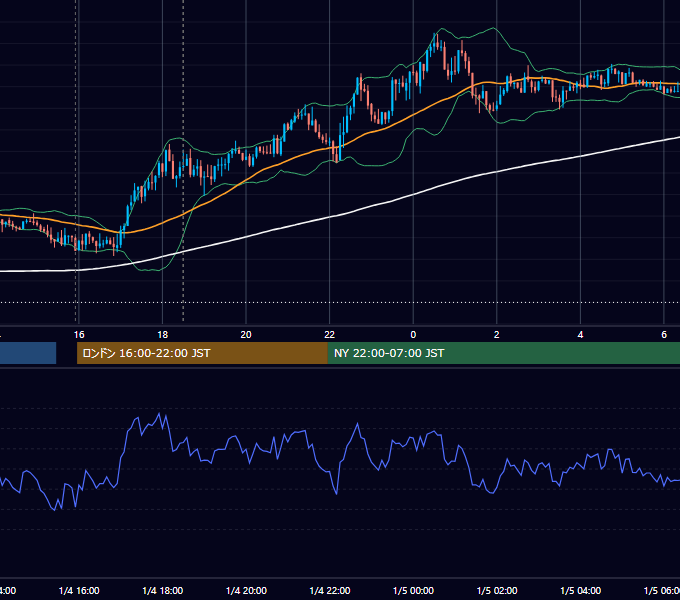The image size is (680, 600).
Task: Click the 1/4 20:00 date label
Action: 246,590
